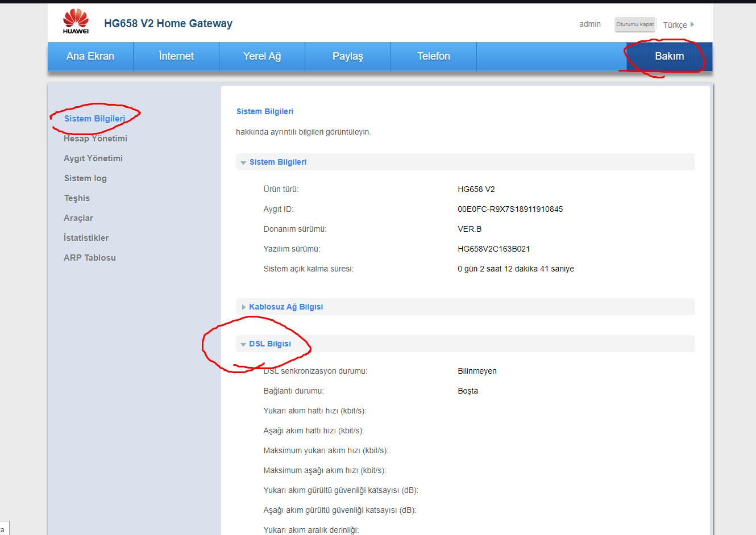Image resolution: width=756 pixels, height=535 pixels.
Task: Click the Ürün türü label
Action: pos(281,189)
